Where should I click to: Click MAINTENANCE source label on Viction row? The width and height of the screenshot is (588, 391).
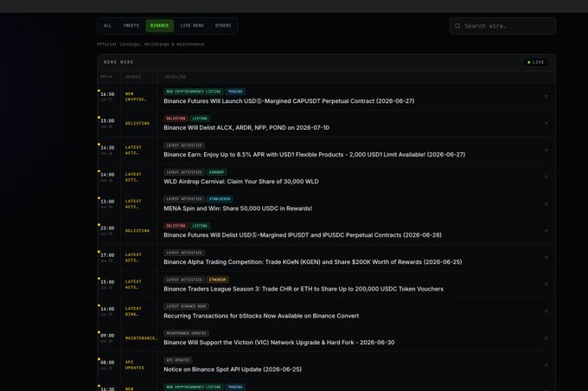tap(141, 338)
